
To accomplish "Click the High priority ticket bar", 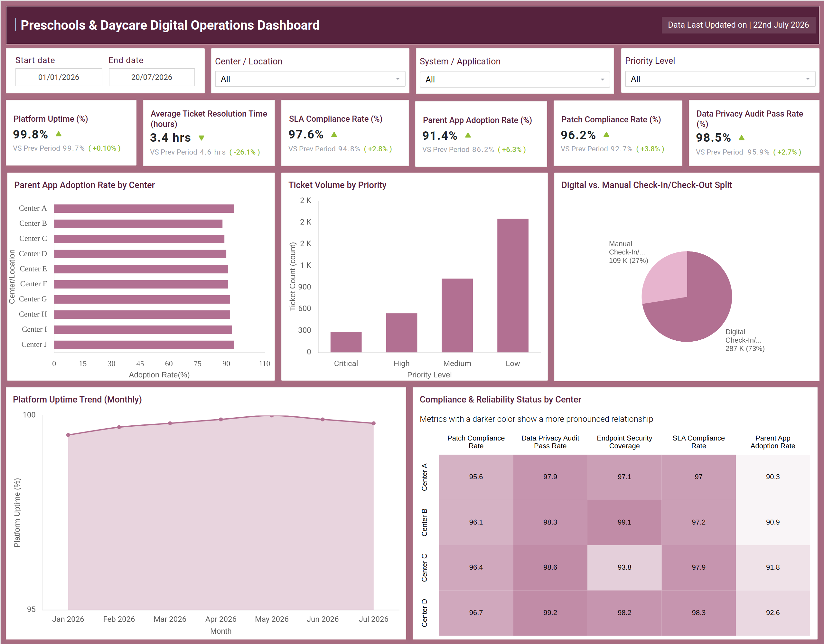I will tap(401, 333).
